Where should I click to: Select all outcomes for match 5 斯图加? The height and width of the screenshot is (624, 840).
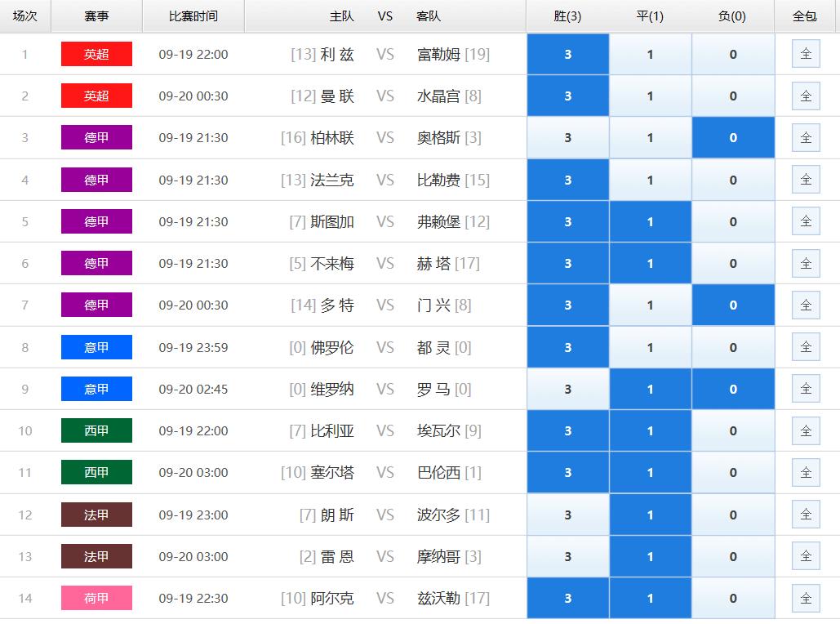coord(806,221)
